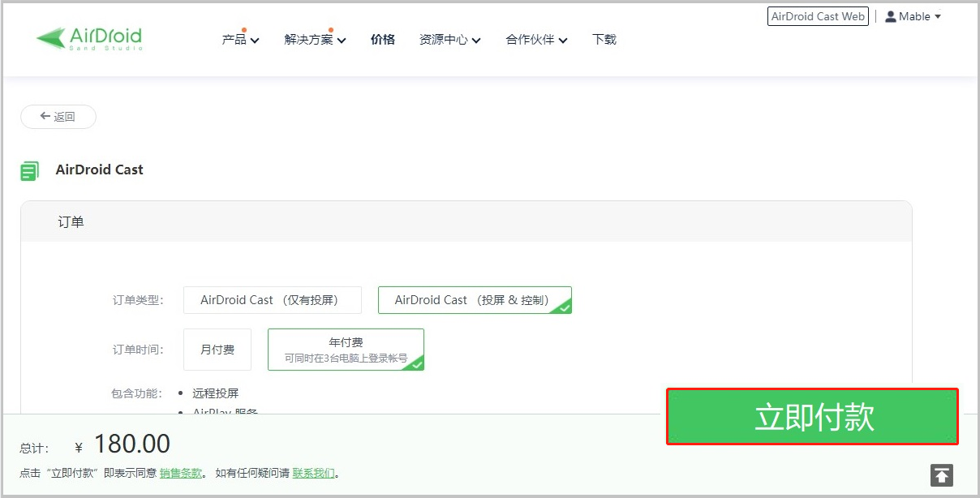Click the 订单时间 label

[x=137, y=350]
